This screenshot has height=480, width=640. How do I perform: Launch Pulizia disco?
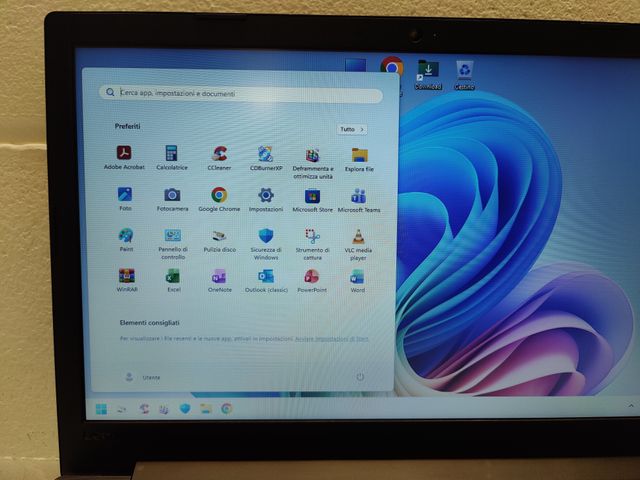tap(220, 240)
